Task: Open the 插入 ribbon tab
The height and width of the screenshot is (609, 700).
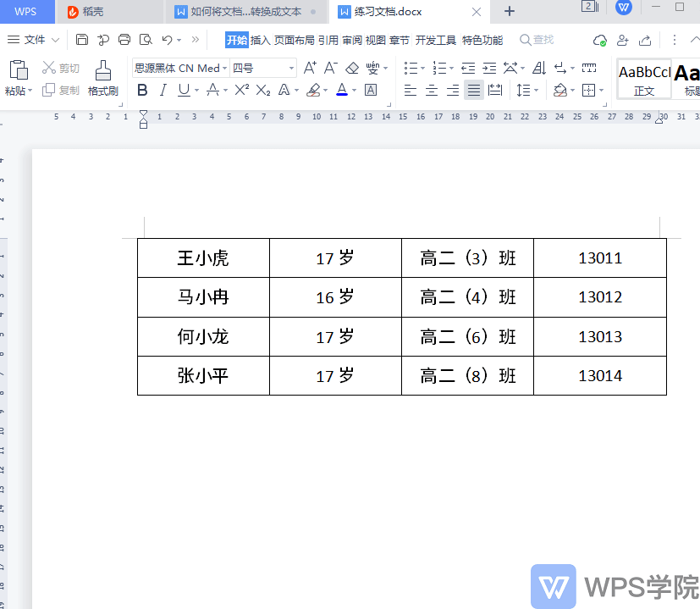Action: point(260,40)
